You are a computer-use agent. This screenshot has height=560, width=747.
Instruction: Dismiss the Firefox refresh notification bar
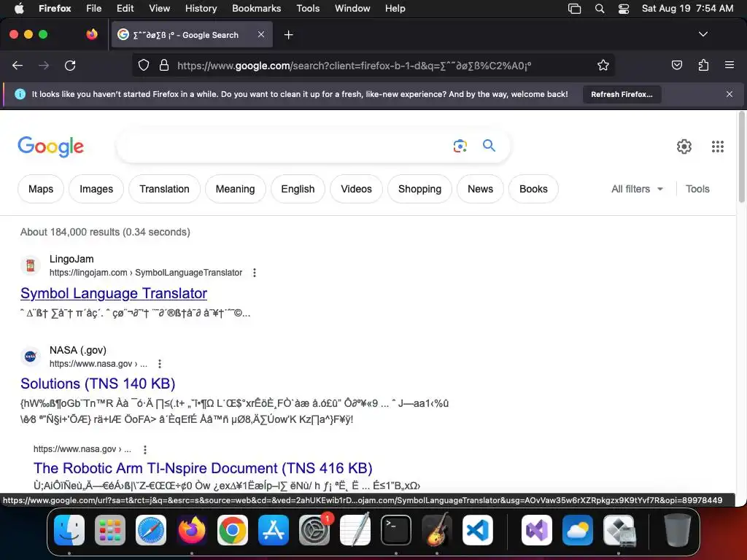tap(729, 94)
